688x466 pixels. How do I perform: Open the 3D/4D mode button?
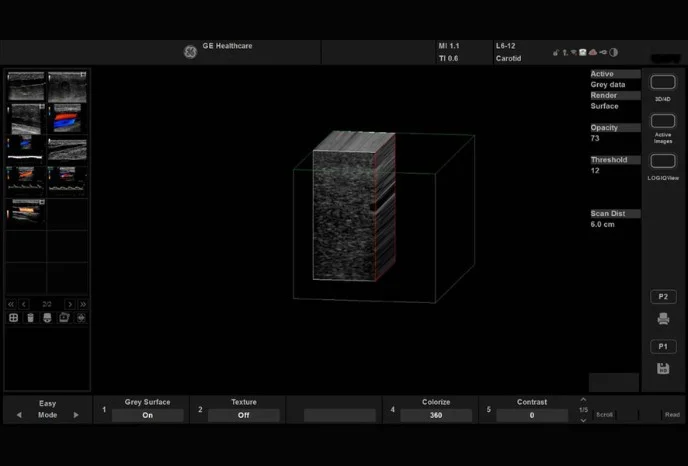(662, 83)
